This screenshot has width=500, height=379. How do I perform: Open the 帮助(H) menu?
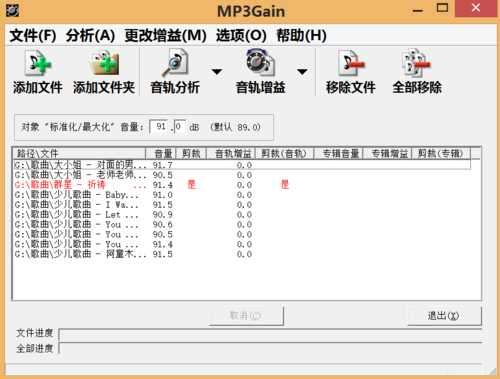pos(301,35)
